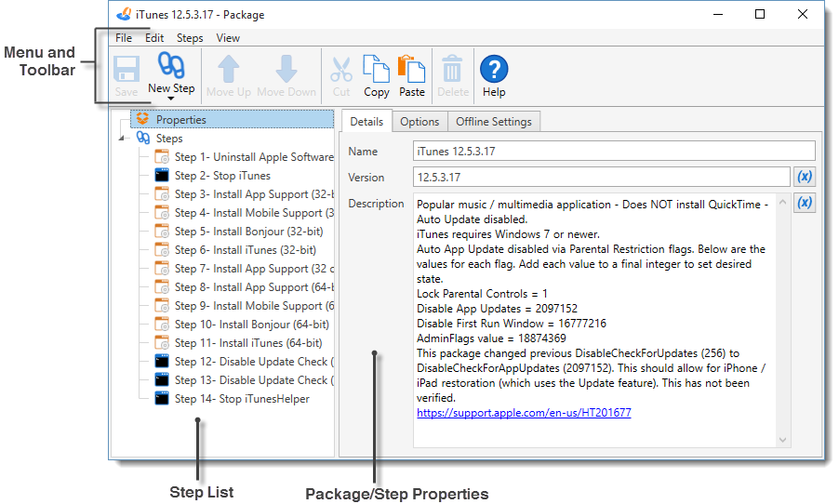Switch to the Options tab
839x504 pixels.
point(419,122)
